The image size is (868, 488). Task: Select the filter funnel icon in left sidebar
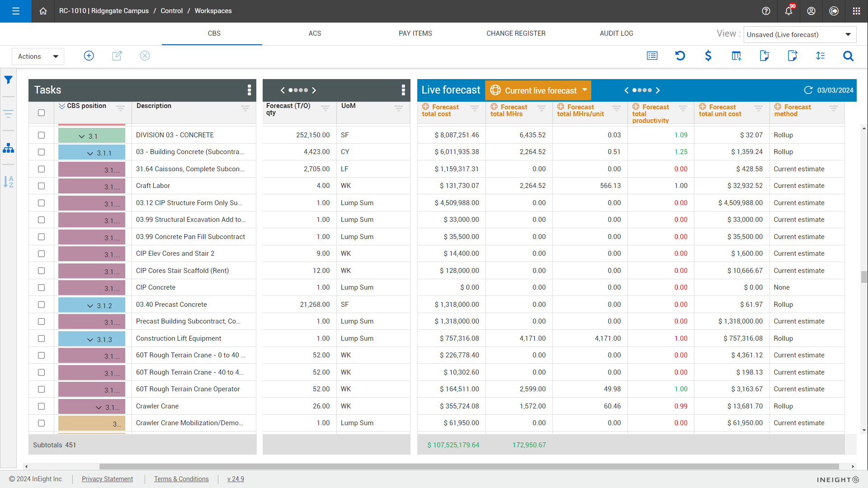[x=8, y=80]
